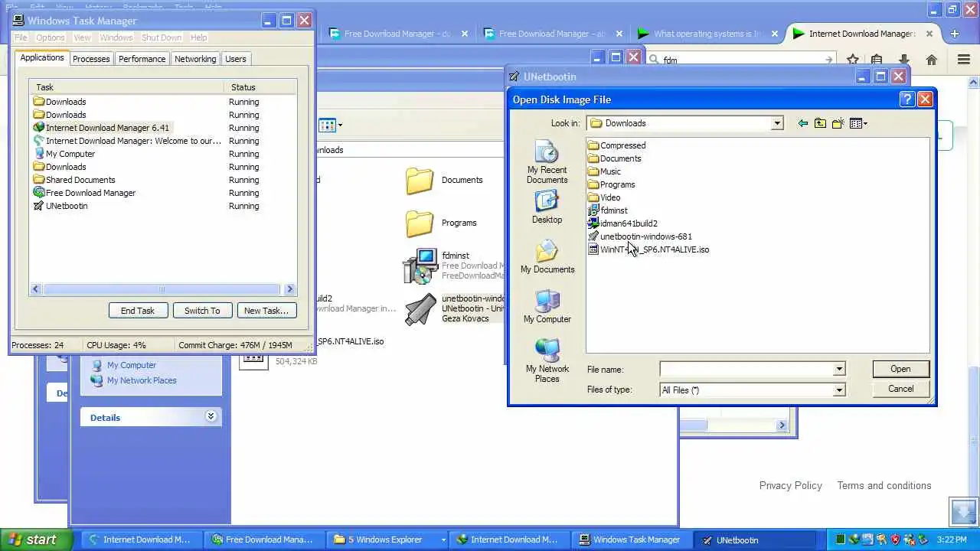Click the Firefox home icon
980x551 pixels.
tap(932, 60)
